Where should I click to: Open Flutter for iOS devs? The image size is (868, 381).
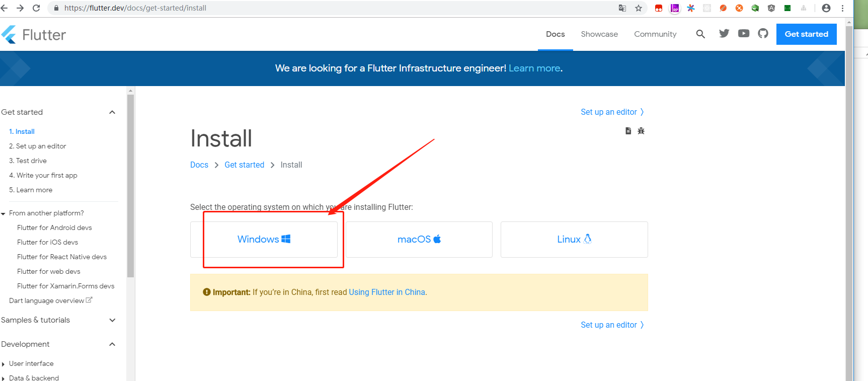point(47,242)
